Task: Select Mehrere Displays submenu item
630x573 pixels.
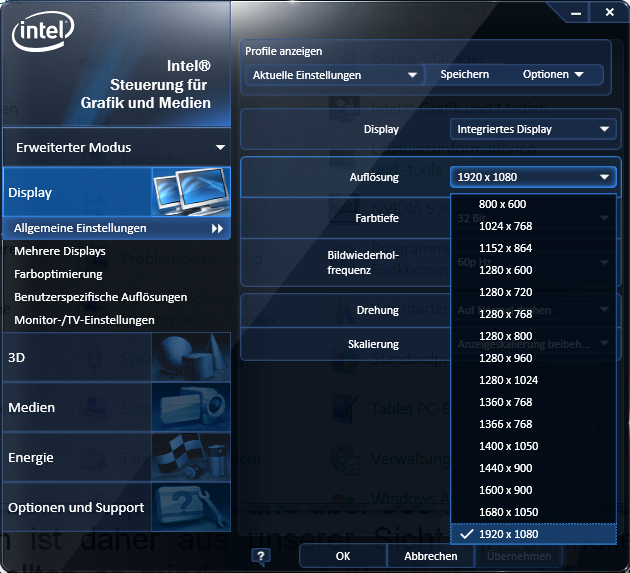Action: pyautogui.click(x=60, y=251)
